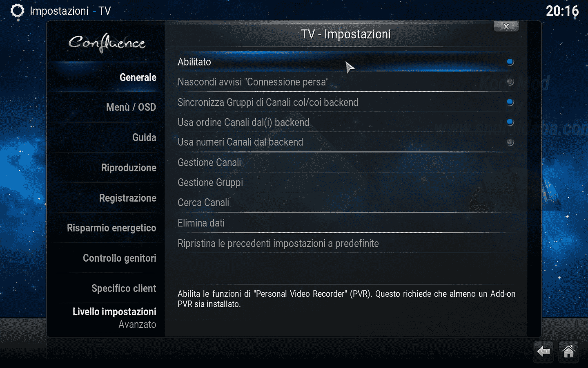Screen dimensions: 588x368
Task: Disable Sincronizza Gruppi di Canali toggle
Action: 510,102
